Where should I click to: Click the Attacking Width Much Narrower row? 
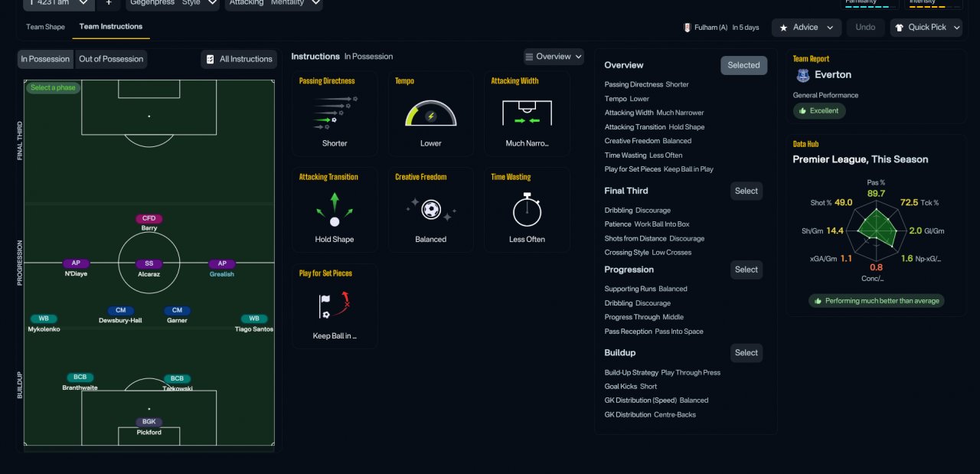tap(654, 113)
